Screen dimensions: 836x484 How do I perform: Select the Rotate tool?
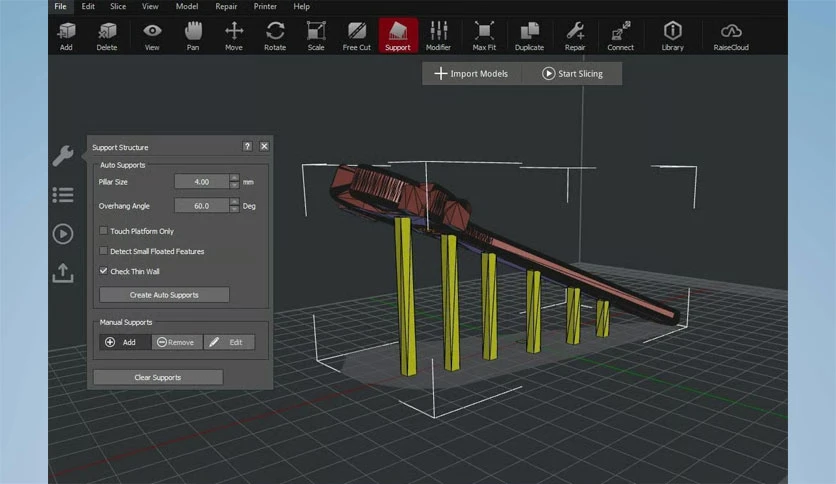[x=275, y=36]
